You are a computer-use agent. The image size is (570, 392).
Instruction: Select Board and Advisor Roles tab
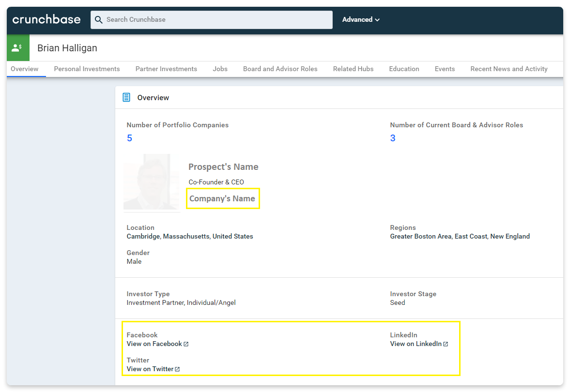click(280, 69)
